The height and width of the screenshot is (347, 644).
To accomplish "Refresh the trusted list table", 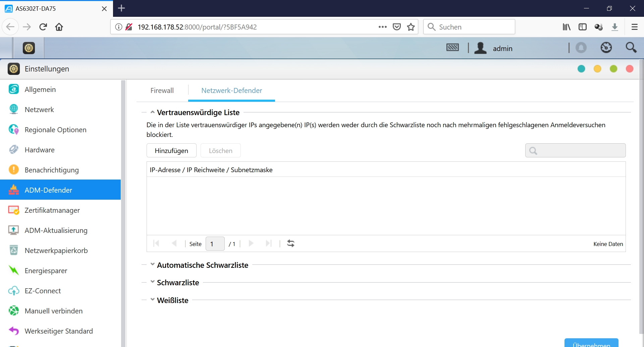I will [291, 244].
